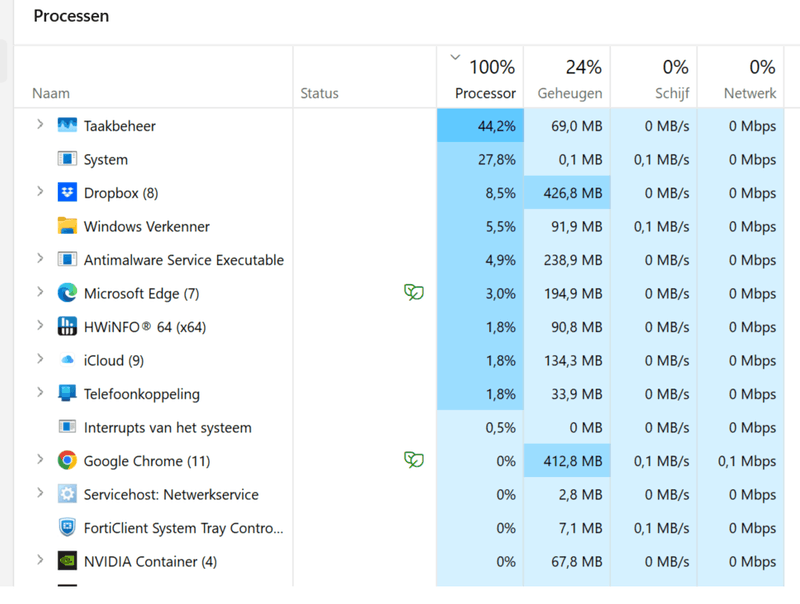Click the Processen page heading

click(71, 16)
